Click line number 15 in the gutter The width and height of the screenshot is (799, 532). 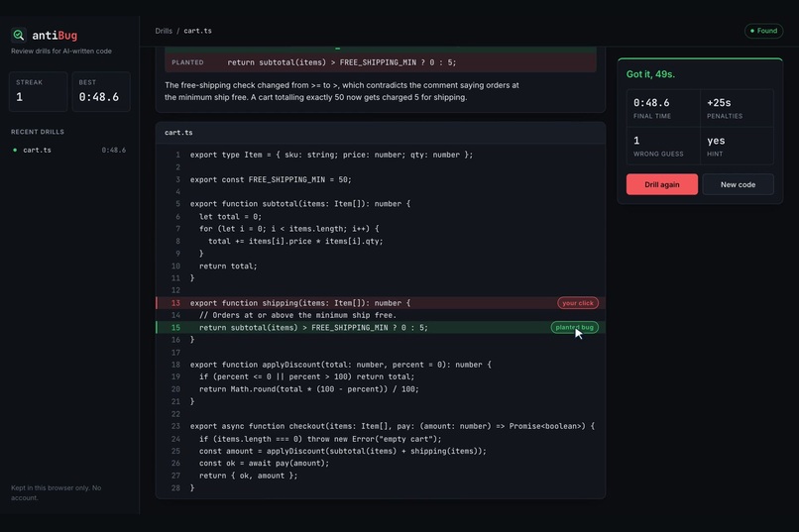(175, 327)
